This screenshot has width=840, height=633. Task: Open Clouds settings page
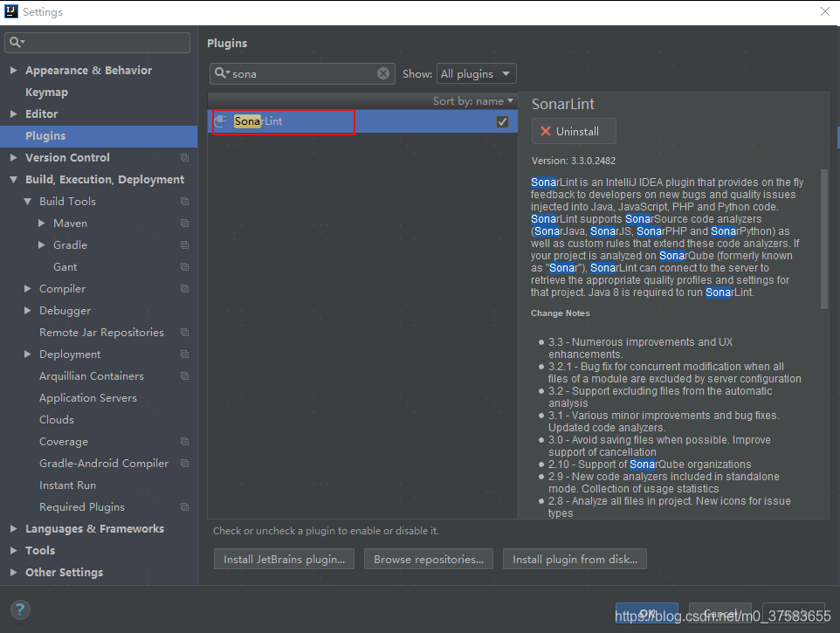click(x=56, y=419)
